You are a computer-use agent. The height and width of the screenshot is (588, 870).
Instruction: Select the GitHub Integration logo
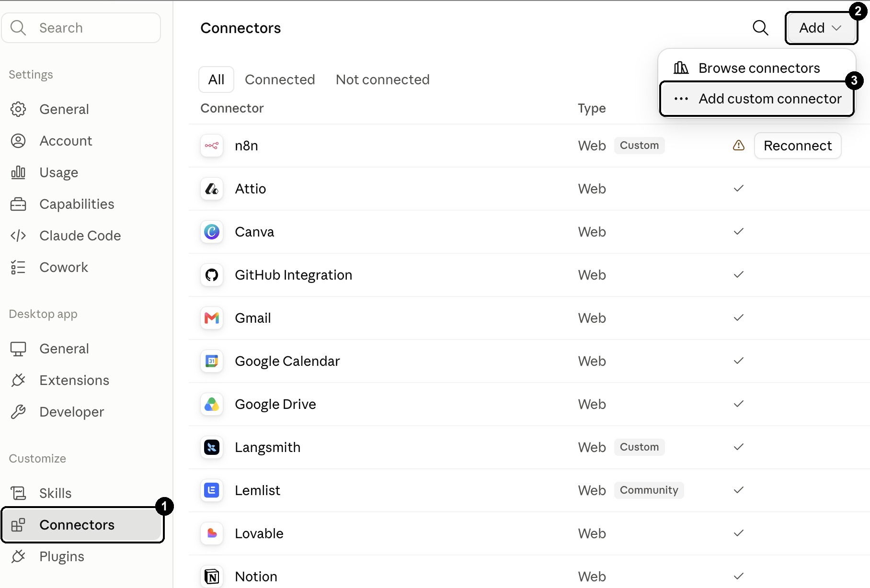[x=212, y=275]
